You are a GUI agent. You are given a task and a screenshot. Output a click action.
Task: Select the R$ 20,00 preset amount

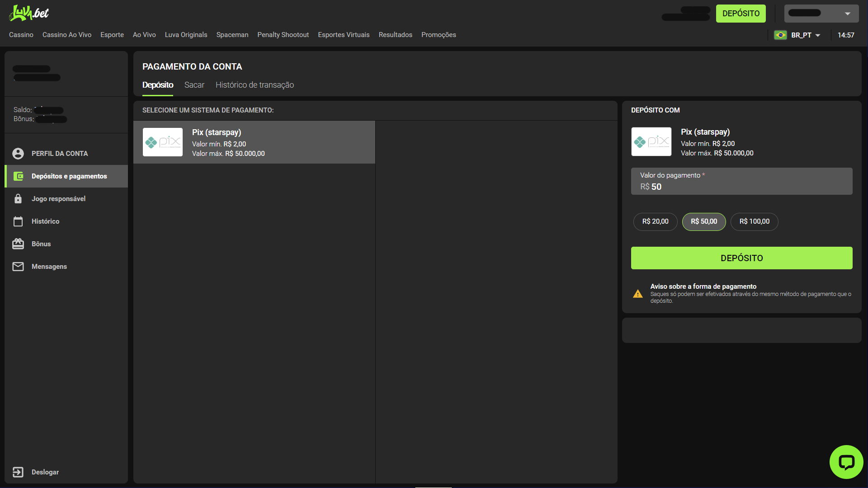coord(655,221)
